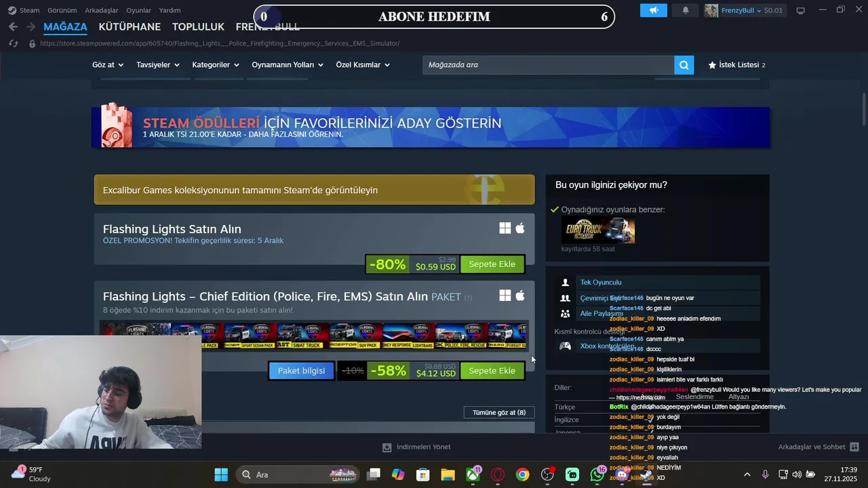Click the single-player icon beside Tek Oyunculu

565,283
